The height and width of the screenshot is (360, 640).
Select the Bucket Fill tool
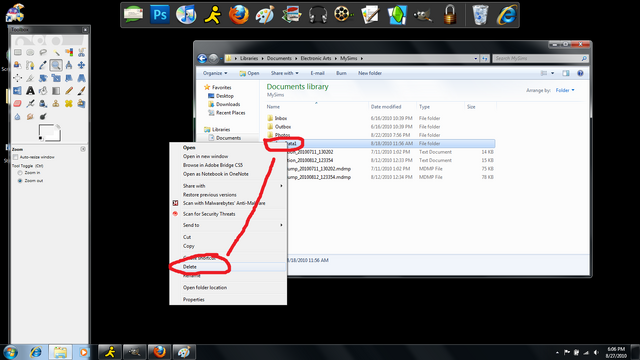(x=43, y=90)
